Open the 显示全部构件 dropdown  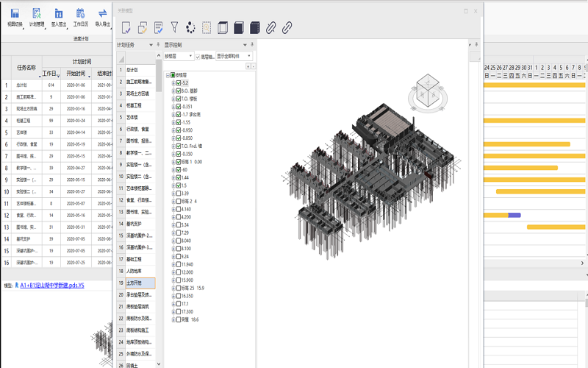tap(234, 57)
